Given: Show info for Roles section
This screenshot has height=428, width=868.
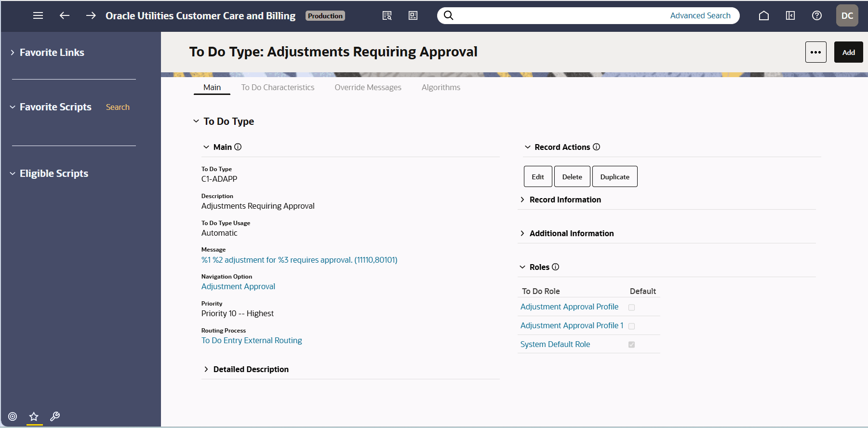Looking at the screenshot, I should point(556,267).
